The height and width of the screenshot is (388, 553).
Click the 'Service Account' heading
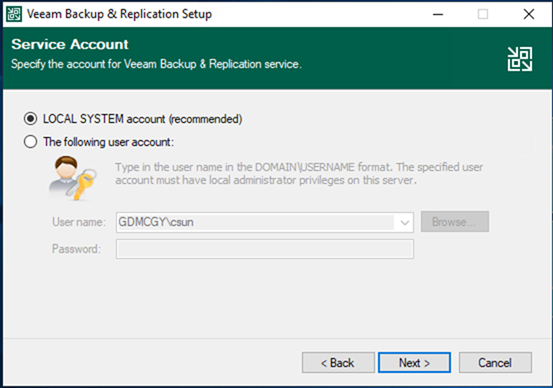(70, 44)
